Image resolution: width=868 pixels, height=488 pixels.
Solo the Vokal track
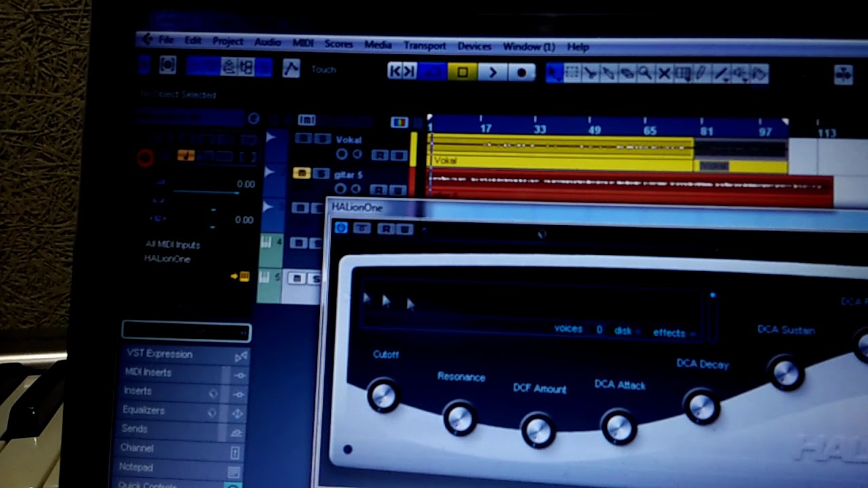(x=322, y=138)
